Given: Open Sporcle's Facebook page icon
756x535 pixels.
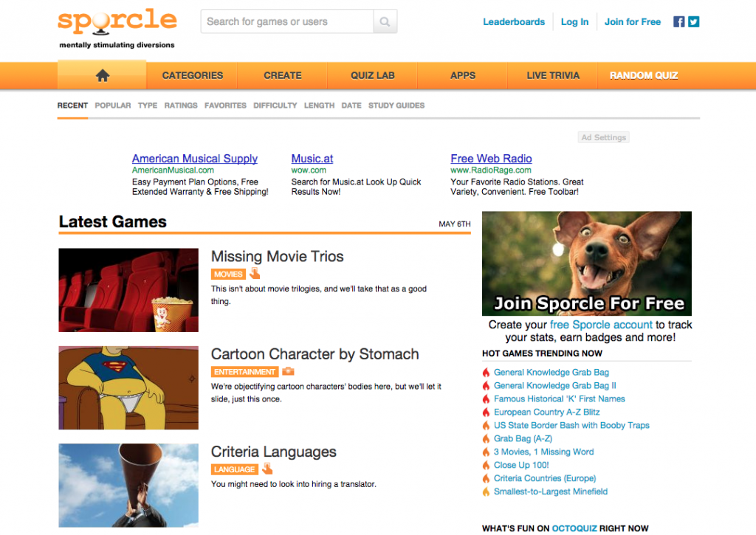Looking at the screenshot, I should pyautogui.click(x=679, y=21).
